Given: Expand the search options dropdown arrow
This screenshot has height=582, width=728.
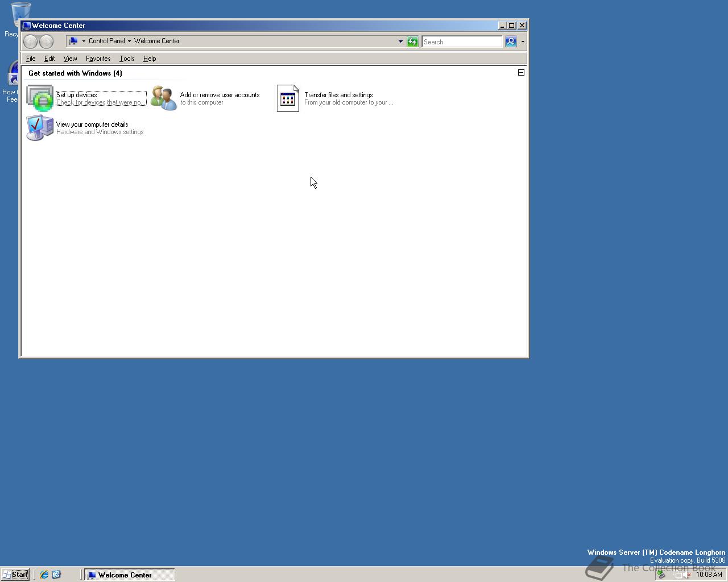Looking at the screenshot, I should (x=523, y=41).
